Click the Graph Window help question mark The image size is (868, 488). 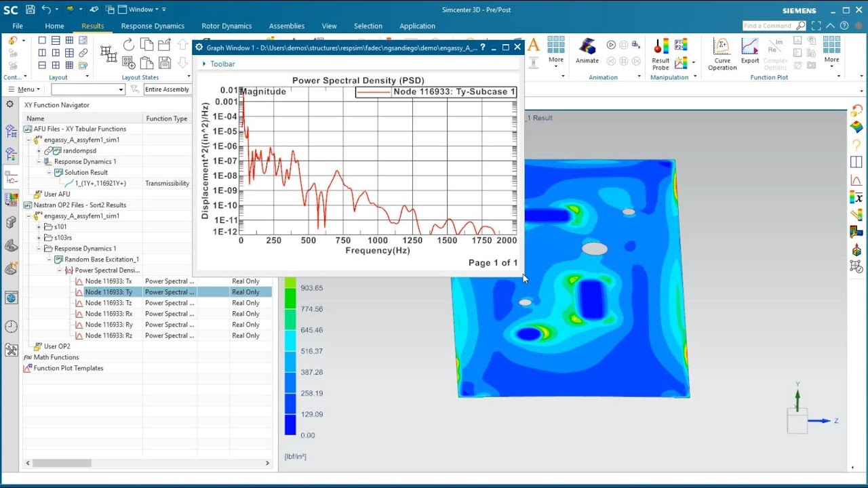(x=483, y=47)
